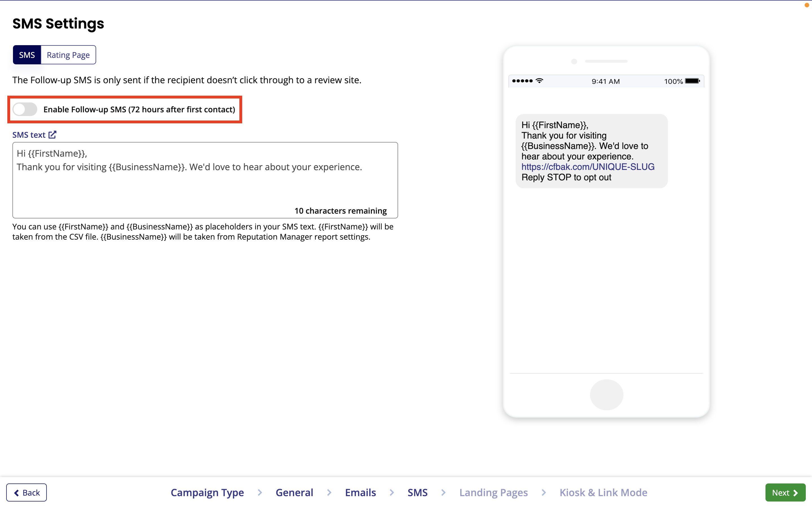Click the 9:41 AM time in phone preview

(606, 81)
